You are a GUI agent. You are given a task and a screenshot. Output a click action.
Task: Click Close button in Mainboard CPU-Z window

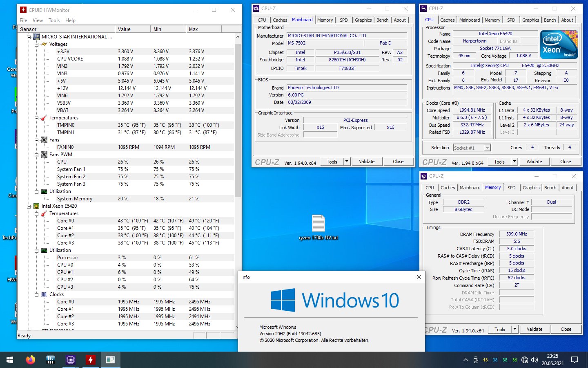point(398,162)
